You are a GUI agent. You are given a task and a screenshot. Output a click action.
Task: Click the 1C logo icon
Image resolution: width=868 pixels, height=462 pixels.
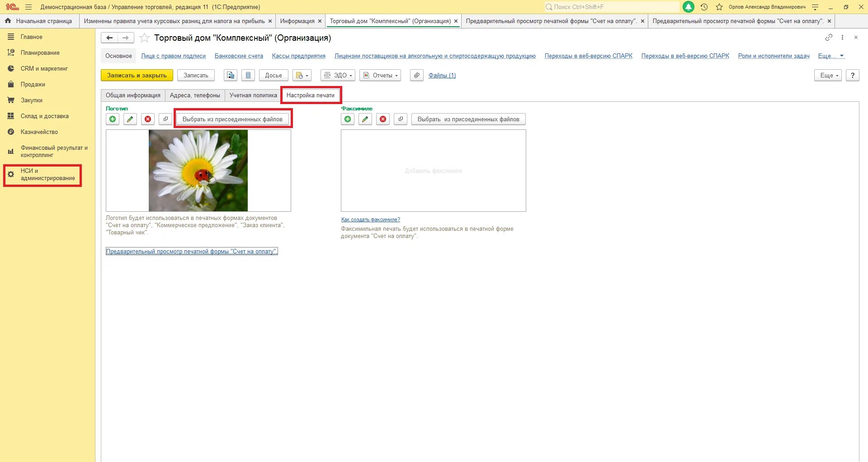click(12, 7)
